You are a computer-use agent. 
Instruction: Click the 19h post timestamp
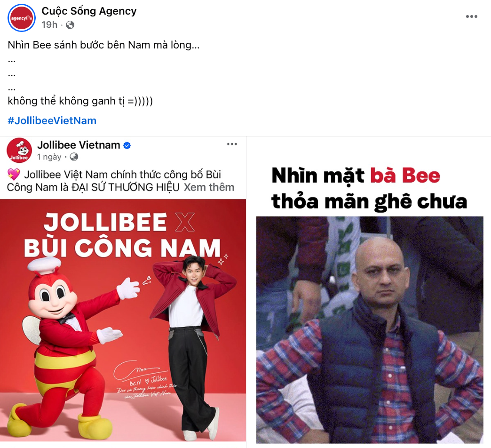coord(49,25)
